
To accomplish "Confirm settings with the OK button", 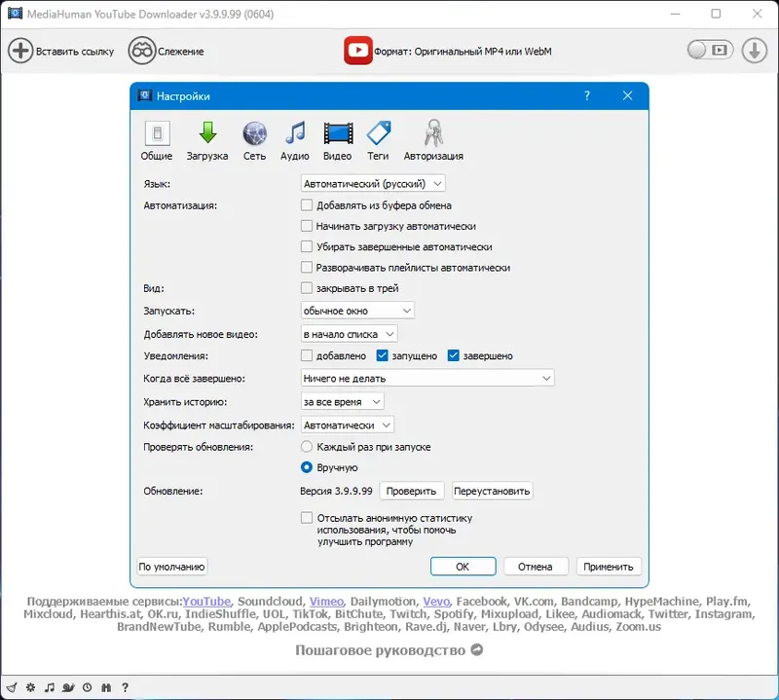I will [x=463, y=567].
